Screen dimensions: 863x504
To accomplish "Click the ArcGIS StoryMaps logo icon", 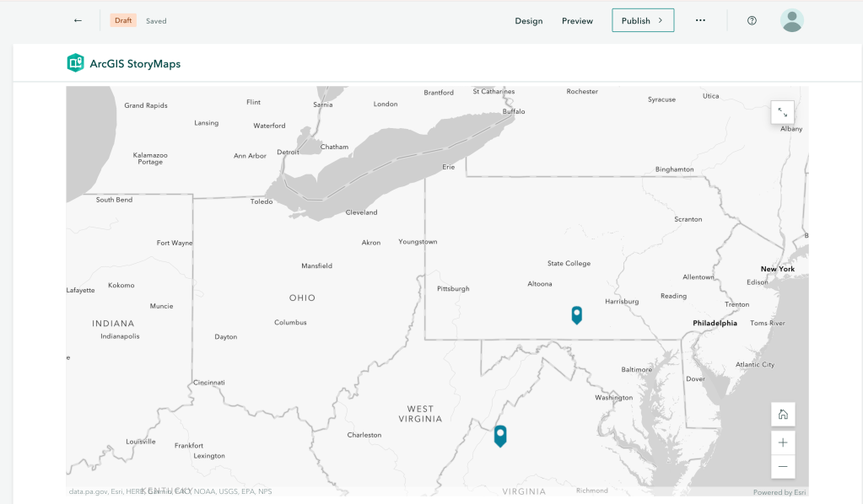I will click(x=76, y=63).
